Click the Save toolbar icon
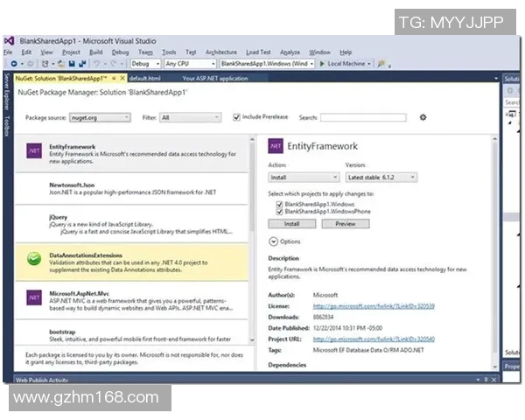The height and width of the screenshot is (420, 525). click(72, 64)
